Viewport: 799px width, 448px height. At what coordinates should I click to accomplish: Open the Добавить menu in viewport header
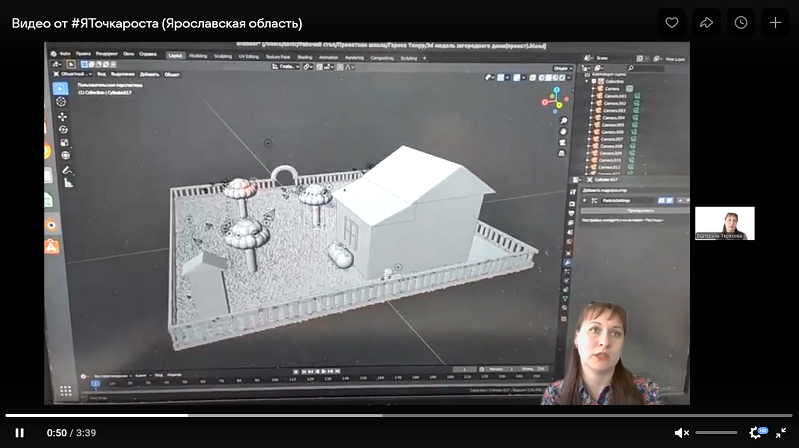tap(149, 74)
